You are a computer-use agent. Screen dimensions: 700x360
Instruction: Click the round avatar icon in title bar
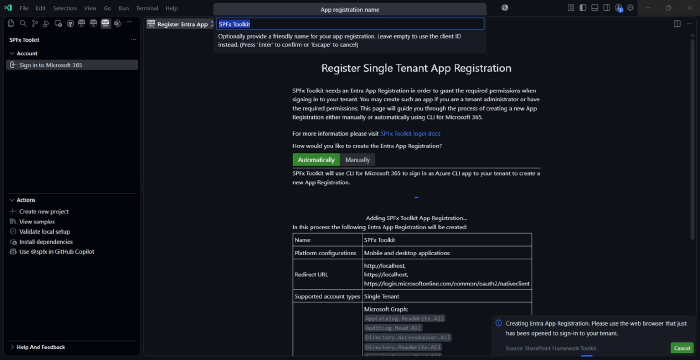tap(504, 8)
